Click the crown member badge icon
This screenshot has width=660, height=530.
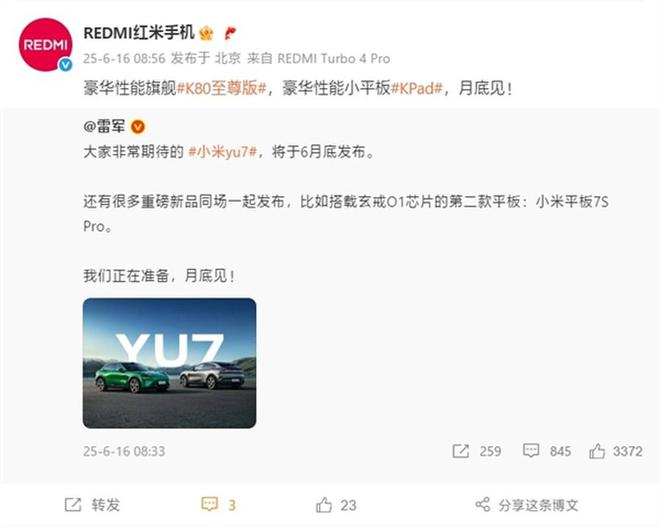pos(206,33)
